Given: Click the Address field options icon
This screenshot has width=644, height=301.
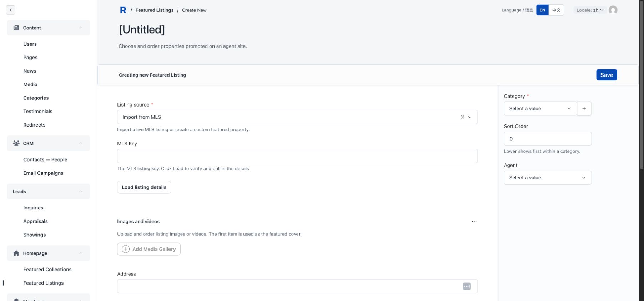Looking at the screenshot, I should click(467, 286).
